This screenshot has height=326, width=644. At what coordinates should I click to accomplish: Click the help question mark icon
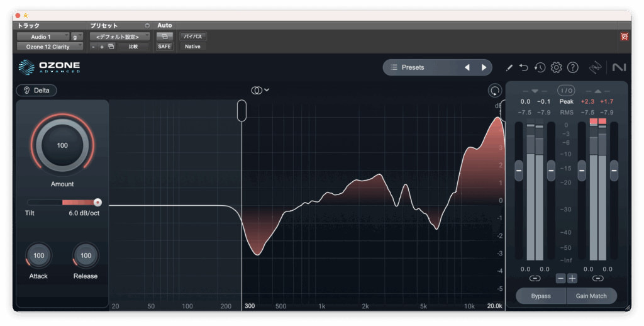tap(572, 67)
